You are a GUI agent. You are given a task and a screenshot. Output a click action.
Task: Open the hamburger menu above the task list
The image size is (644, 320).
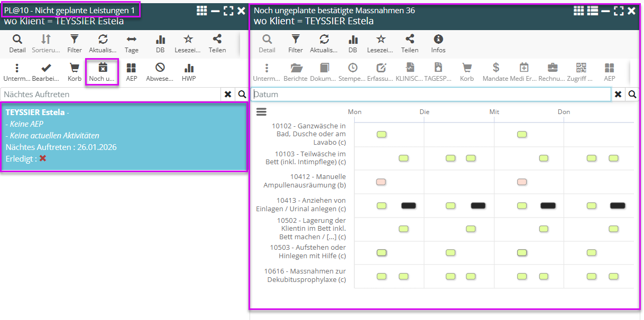pyautogui.click(x=261, y=112)
